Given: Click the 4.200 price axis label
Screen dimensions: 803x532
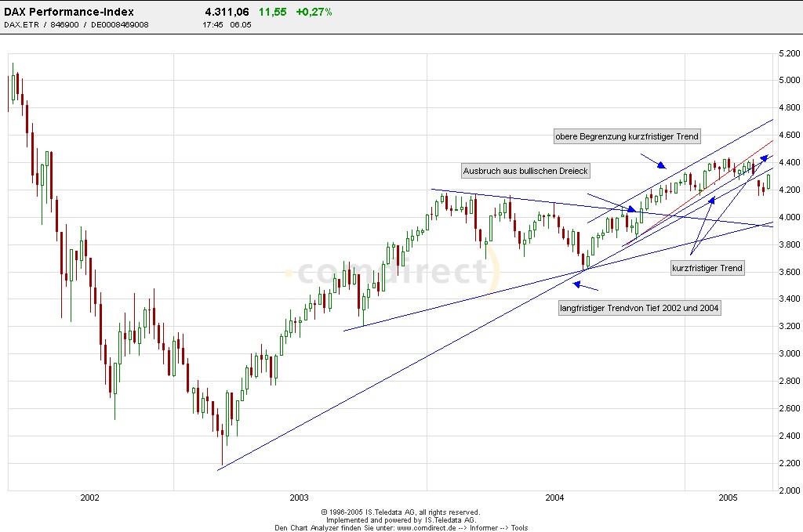Looking at the screenshot, I should [789, 190].
